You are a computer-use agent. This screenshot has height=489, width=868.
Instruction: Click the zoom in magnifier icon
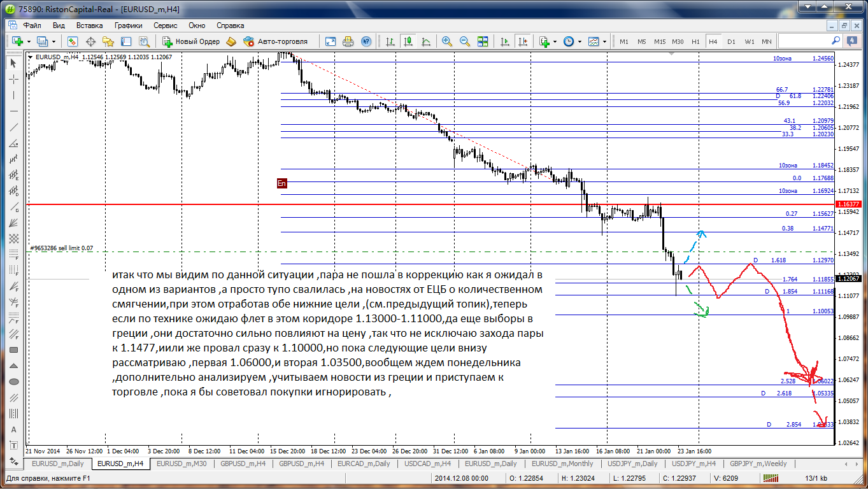coord(447,41)
